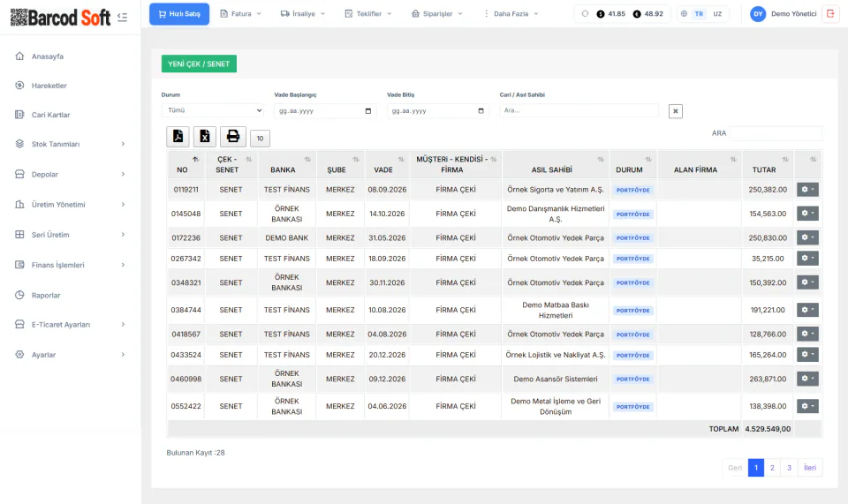848x504 pixels.
Task: Focus the Vade Başlangıç date field
Action: 324,110
